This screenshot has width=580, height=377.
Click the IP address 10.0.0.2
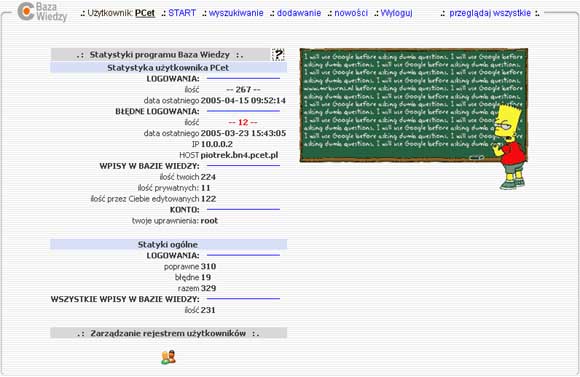click(x=217, y=144)
